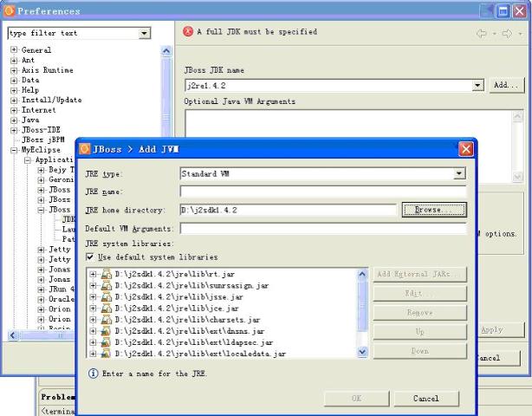Select the Internet tree item
The width and height of the screenshot is (532, 416).
pyautogui.click(x=38, y=110)
